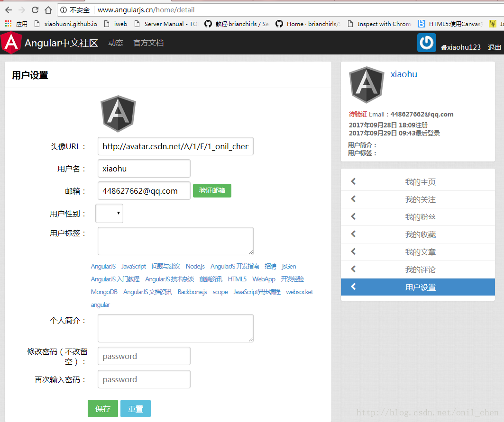Image resolution: width=504 pixels, height=422 pixels.
Task: Open the GitHub 教程 brianchirls bookmark
Action: [x=237, y=24]
